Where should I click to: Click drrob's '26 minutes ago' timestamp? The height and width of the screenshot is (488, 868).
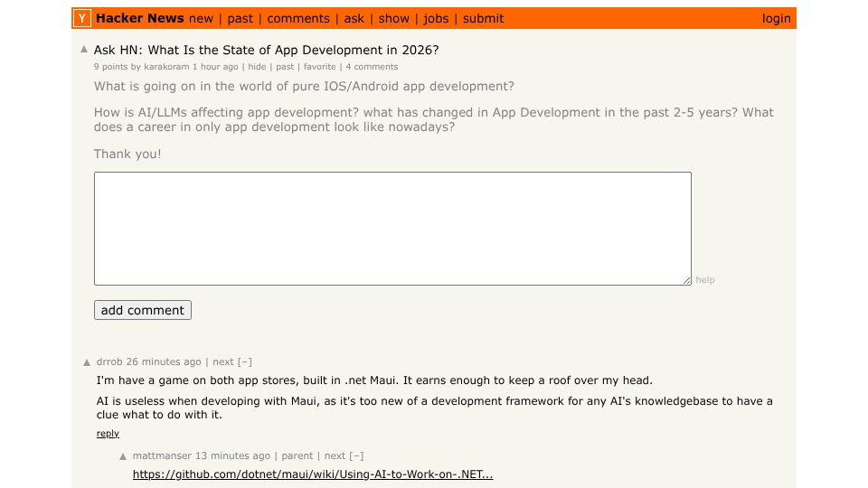164,361
